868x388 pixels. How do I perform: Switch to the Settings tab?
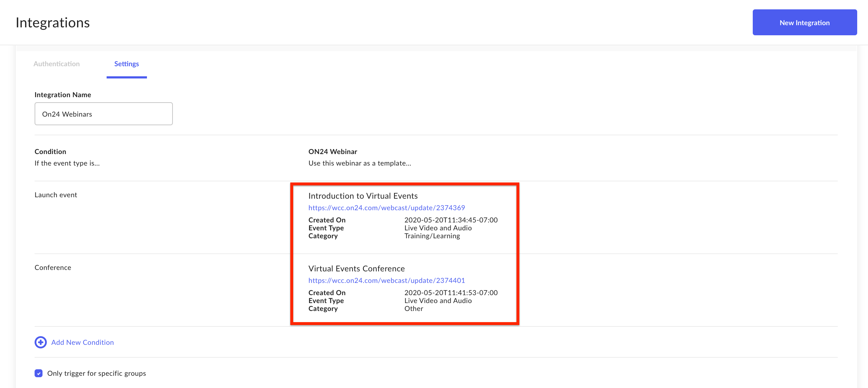pyautogui.click(x=126, y=64)
